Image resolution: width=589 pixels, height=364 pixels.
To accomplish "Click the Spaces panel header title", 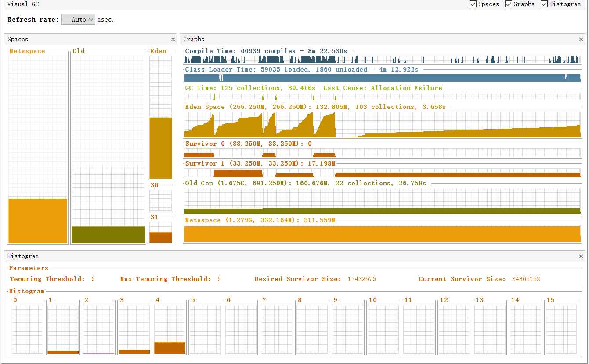I will [x=18, y=39].
